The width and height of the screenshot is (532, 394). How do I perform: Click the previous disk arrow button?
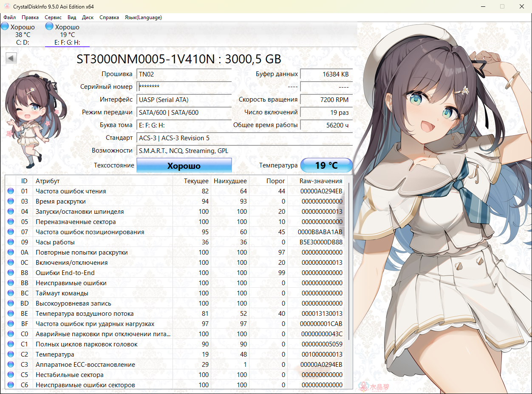tap(11, 58)
